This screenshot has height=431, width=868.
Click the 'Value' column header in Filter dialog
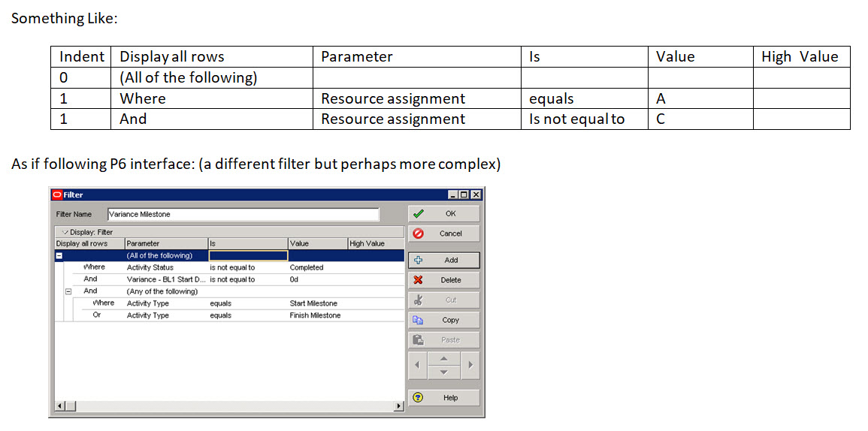point(318,243)
